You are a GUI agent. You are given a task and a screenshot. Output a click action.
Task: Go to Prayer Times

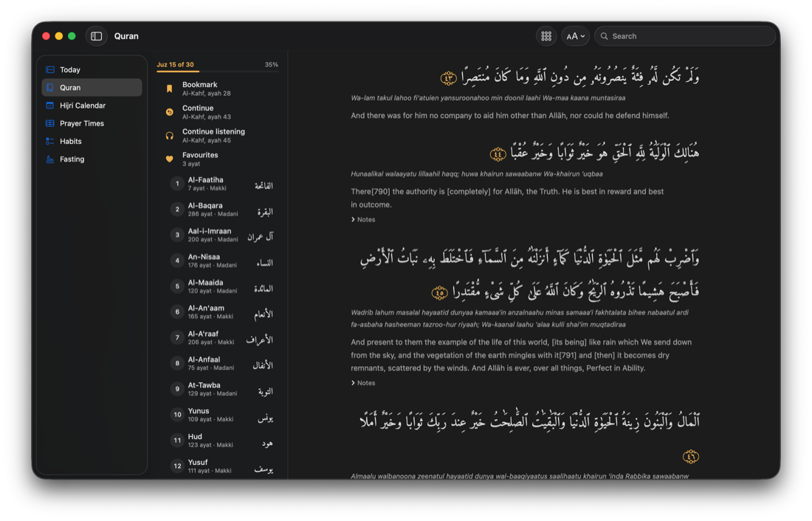point(92,123)
